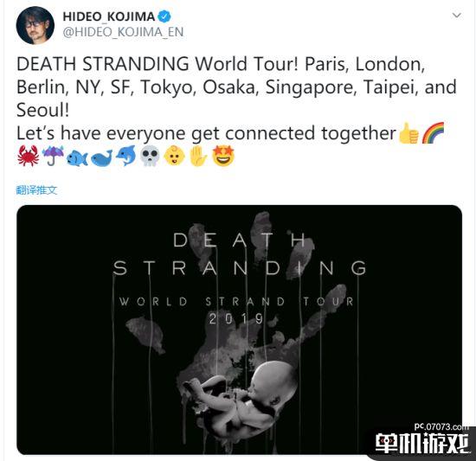
Task: Click the blue fish emoji
Action: 77,157
